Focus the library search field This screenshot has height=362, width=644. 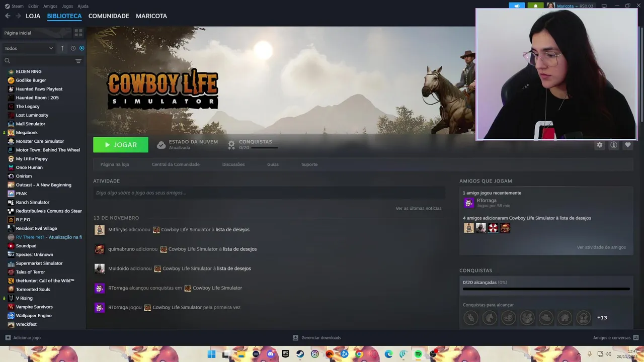click(38, 61)
